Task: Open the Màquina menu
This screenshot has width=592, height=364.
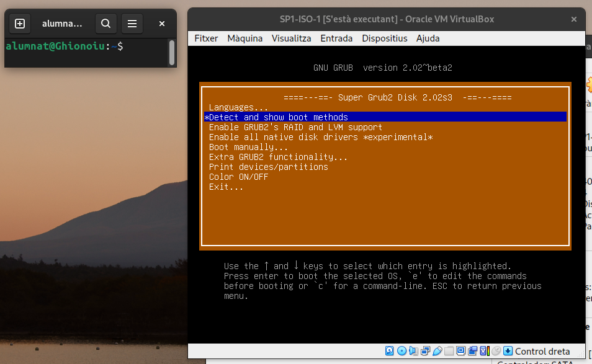Action: click(244, 38)
